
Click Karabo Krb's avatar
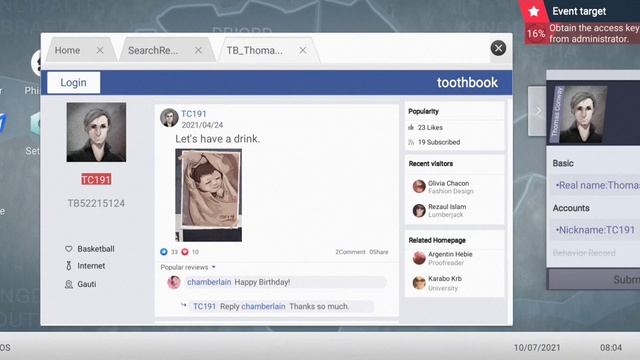[x=419, y=282]
